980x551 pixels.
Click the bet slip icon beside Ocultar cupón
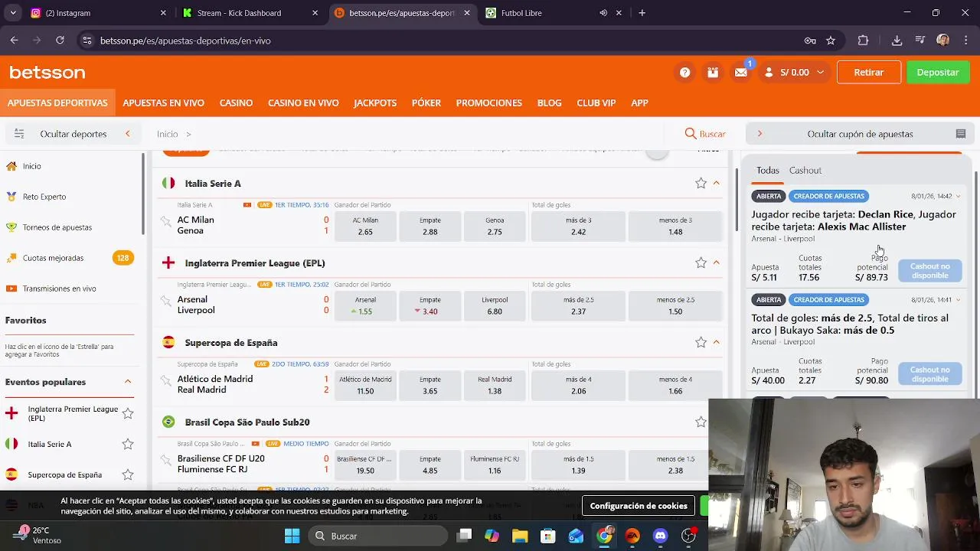coord(961,134)
